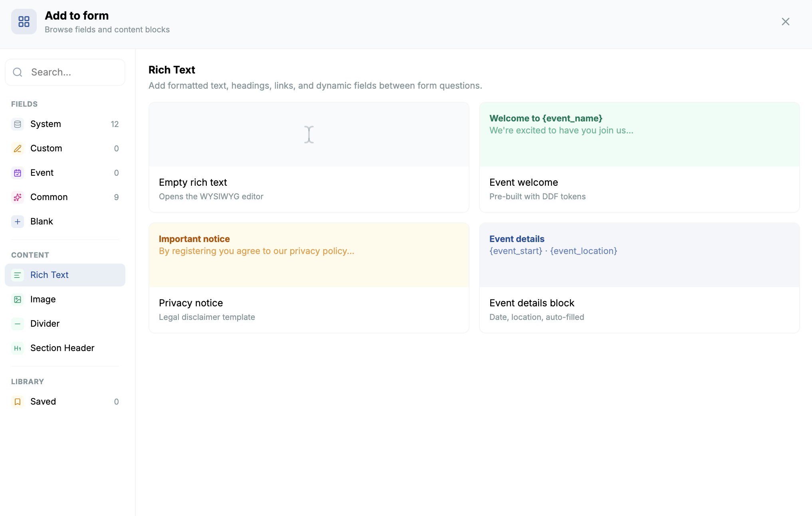
Task: Open the Custom fields category
Action: (x=65, y=149)
